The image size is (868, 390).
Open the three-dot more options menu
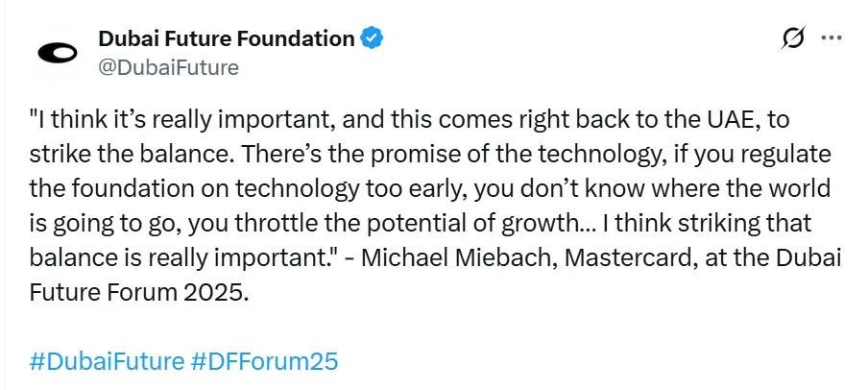point(831,39)
